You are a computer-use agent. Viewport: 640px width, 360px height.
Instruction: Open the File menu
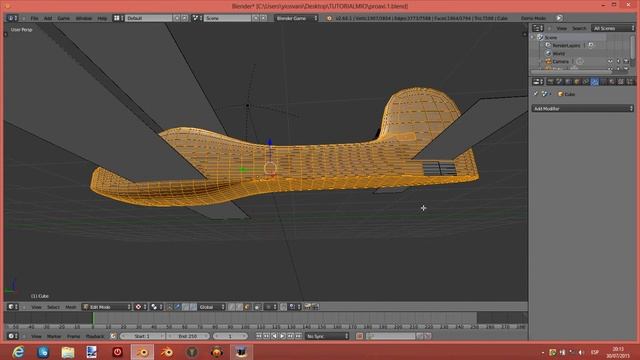click(34, 18)
